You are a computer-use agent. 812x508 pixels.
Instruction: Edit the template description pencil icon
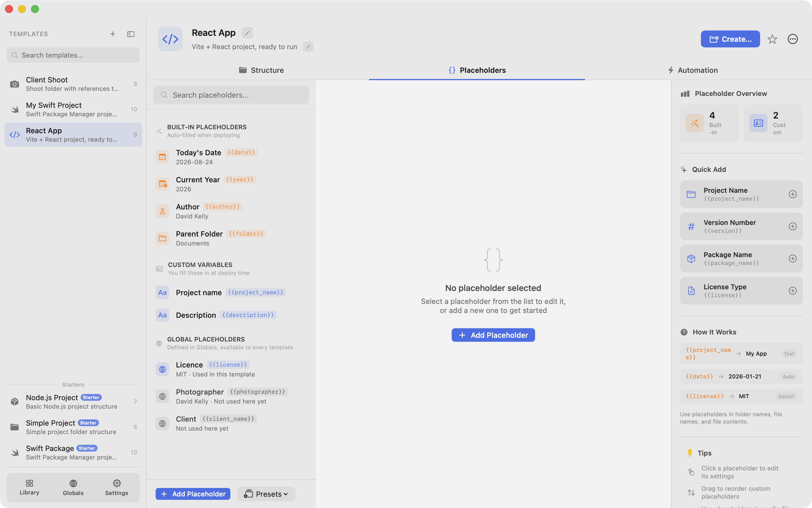pyautogui.click(x=308, y=47)
